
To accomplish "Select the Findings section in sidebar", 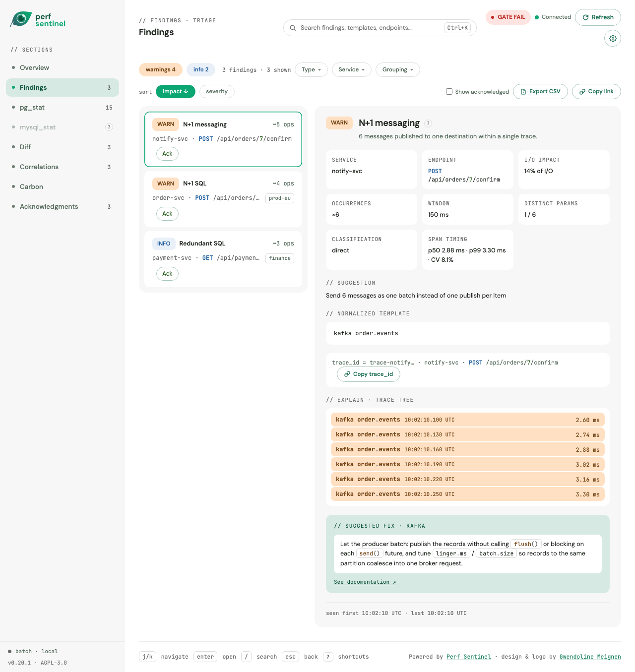I will (63, 87).
